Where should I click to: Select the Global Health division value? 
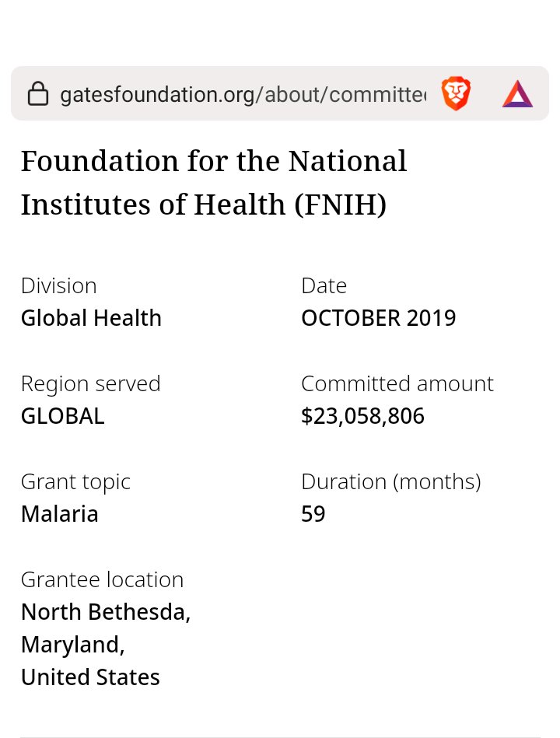coord(91,318)
